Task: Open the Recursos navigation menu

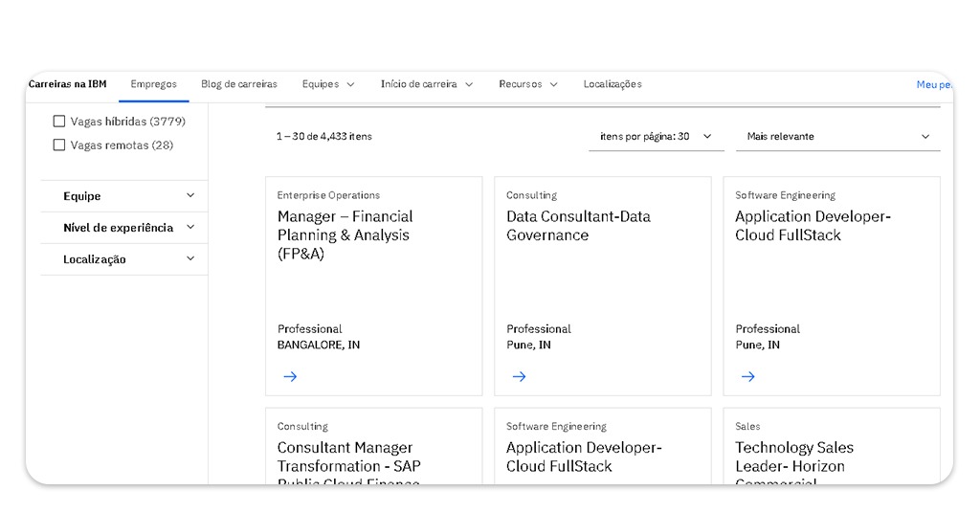Action: tap(527, 84)
